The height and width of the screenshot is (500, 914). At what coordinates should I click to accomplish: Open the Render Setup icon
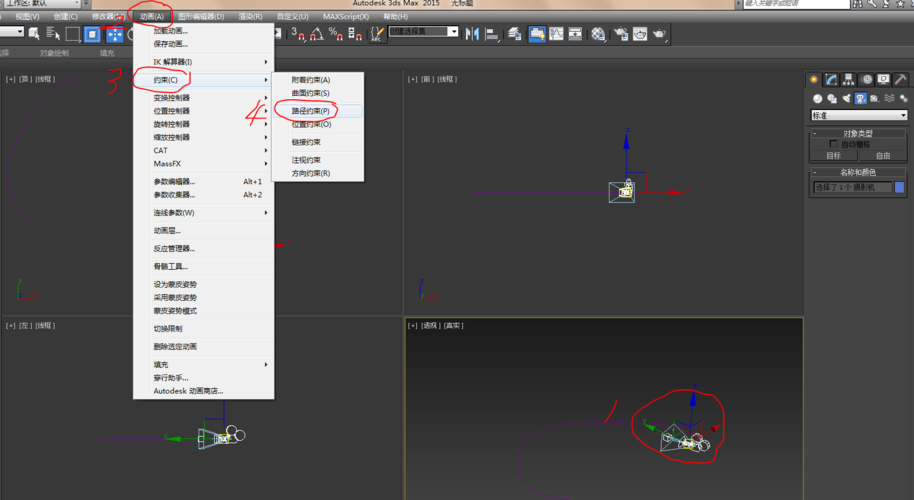621,34
